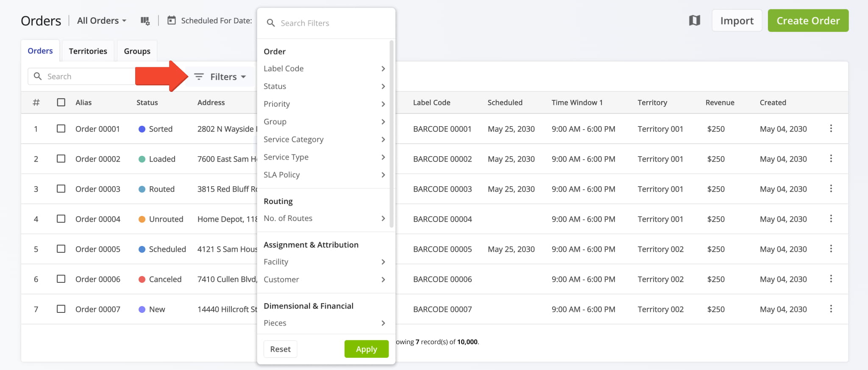Screen dimensions: 868x370
Task: Open the three-dot menu for Order 00002
Action: click(x=831, y=158)
